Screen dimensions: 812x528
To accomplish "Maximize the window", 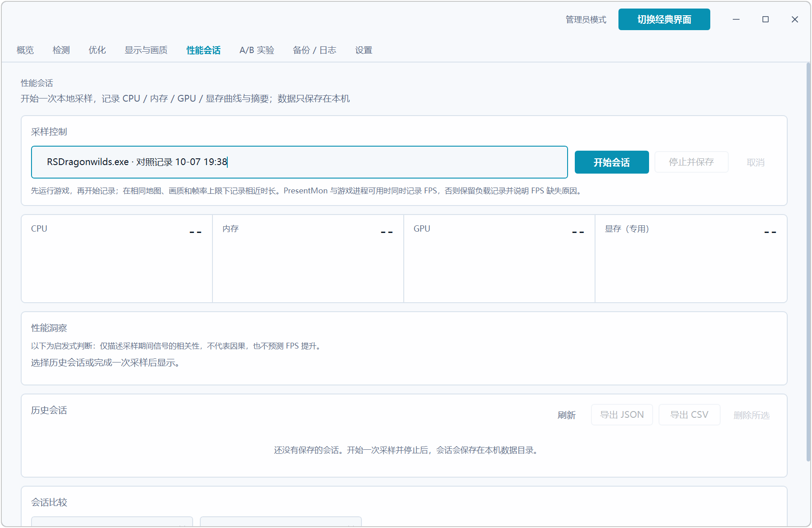I will click(766, 19).
